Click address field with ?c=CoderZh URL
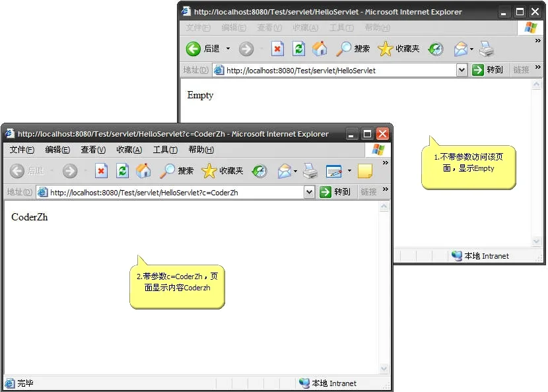The height and width of the screenshot is (392, 548). coord(175,192)
